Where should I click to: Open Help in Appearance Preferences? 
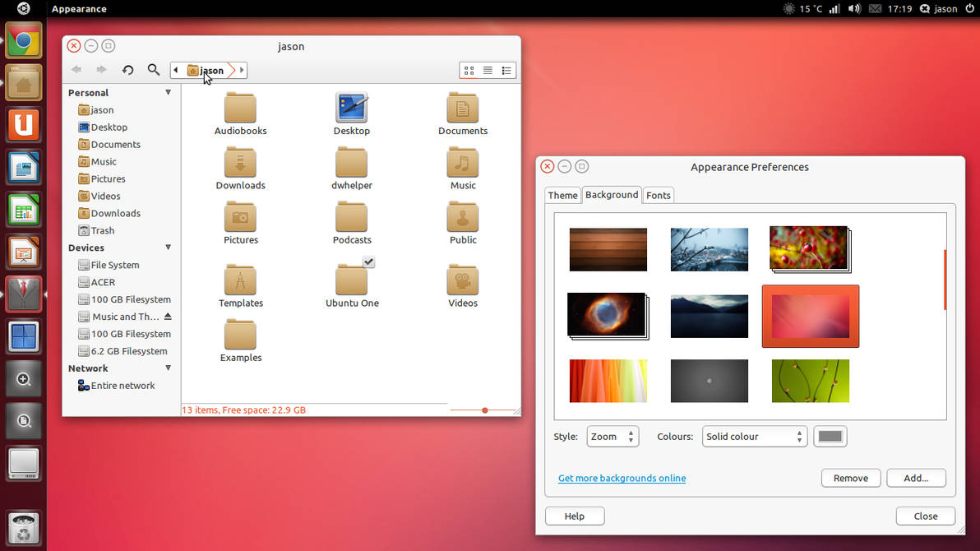pyautogui.click(x=575, y=516)
